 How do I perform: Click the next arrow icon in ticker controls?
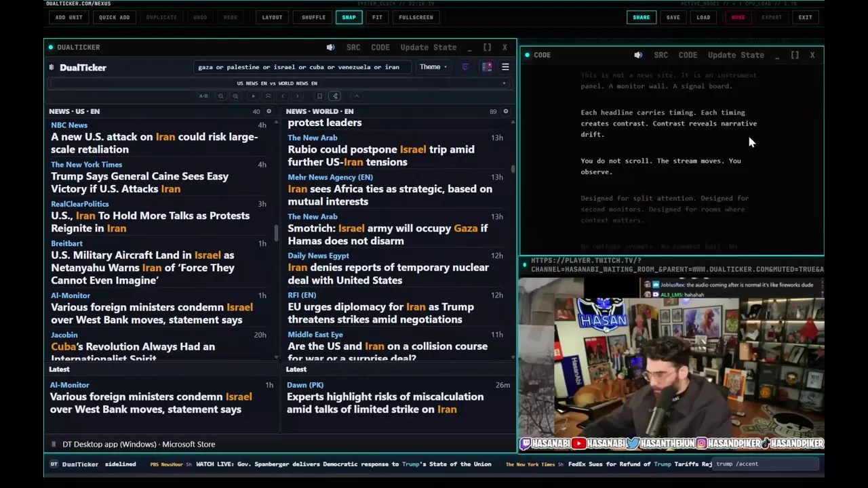coord(297,96)
